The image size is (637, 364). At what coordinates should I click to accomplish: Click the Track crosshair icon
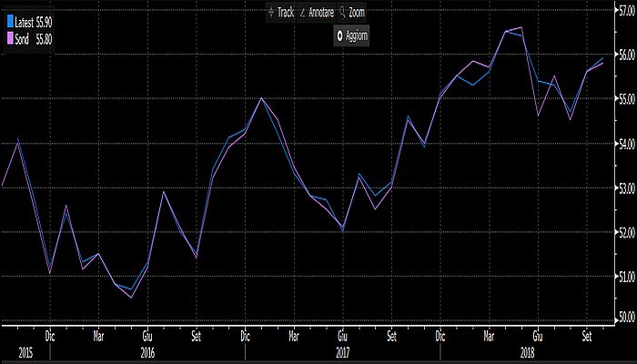point(270,14)
